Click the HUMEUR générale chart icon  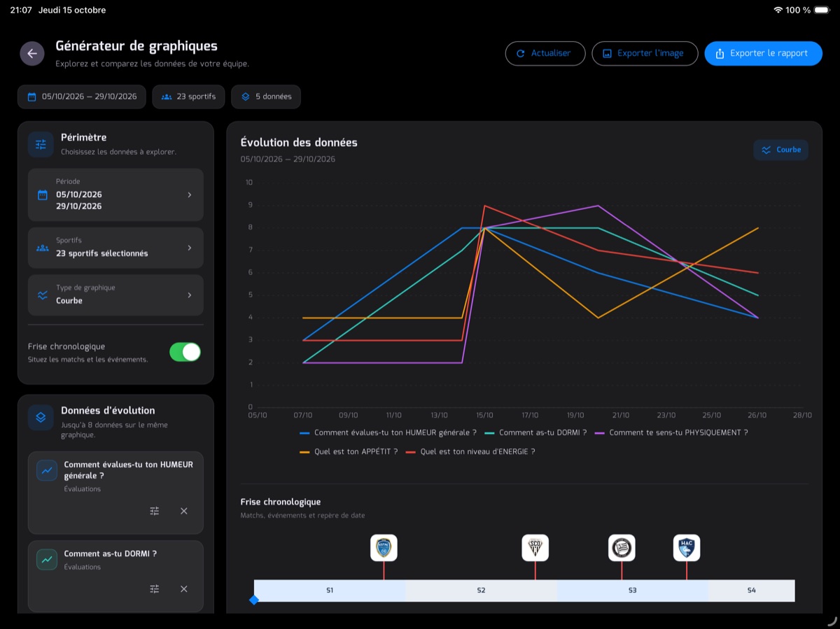tap(47, 471)
